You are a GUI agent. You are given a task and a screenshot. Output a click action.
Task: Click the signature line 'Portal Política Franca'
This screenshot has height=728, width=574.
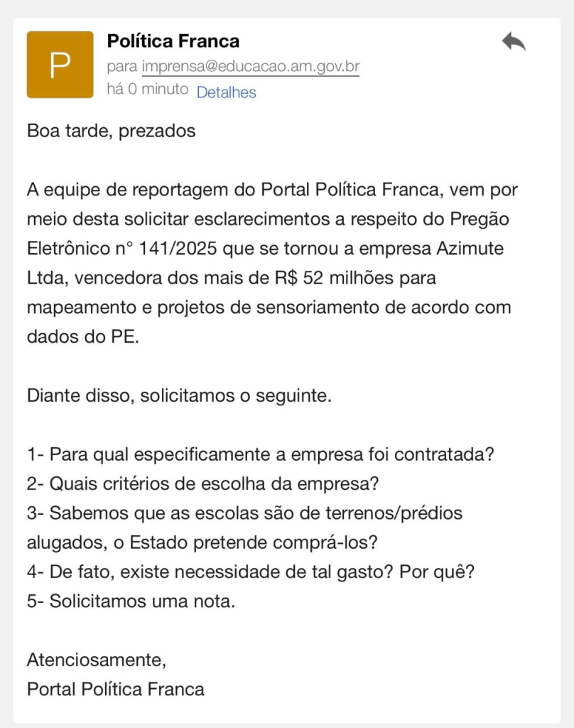coord(116,689)
